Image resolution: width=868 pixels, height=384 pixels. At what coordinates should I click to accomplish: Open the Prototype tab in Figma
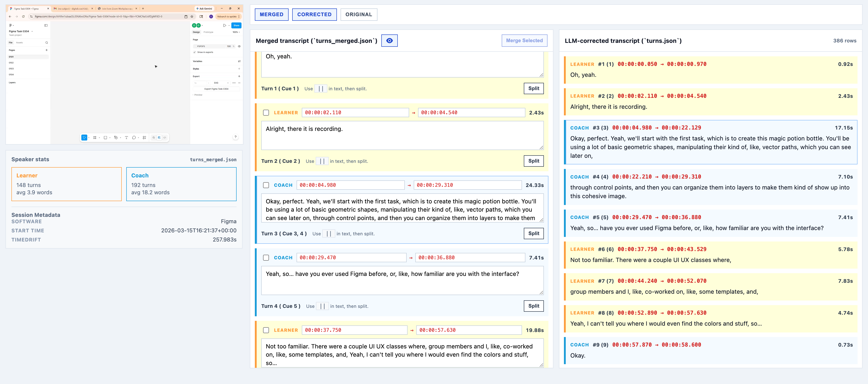click(x=208, y=32)
